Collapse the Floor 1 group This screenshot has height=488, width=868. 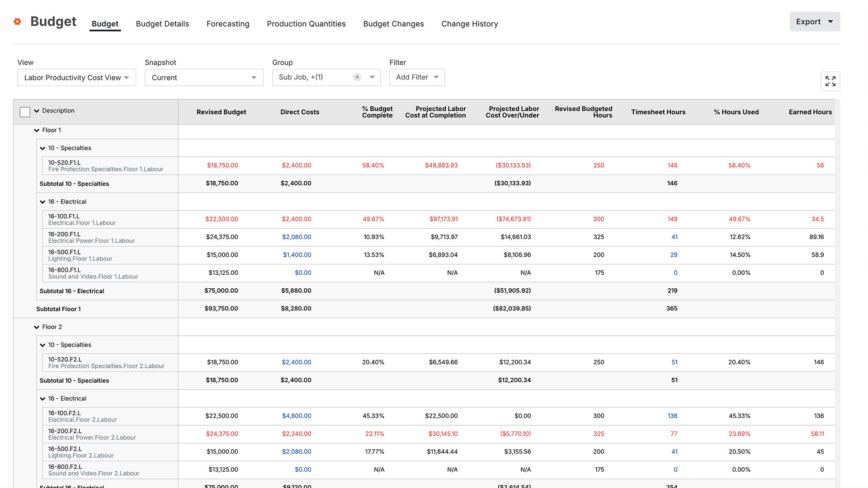coord(37,130)
